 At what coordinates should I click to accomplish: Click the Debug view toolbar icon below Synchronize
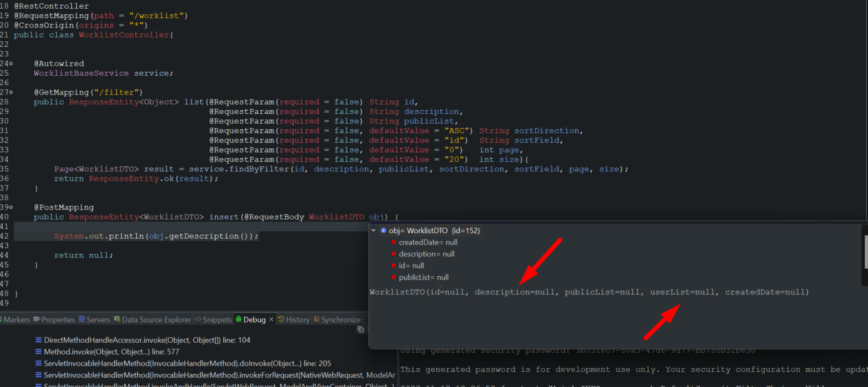click(361, 329)
